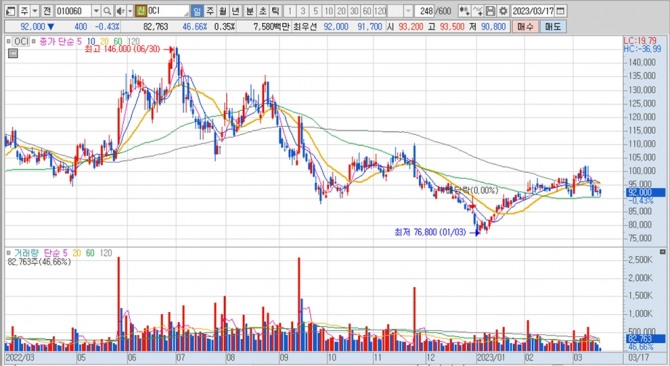Select the yearly (년) period tab

(235, 11)
